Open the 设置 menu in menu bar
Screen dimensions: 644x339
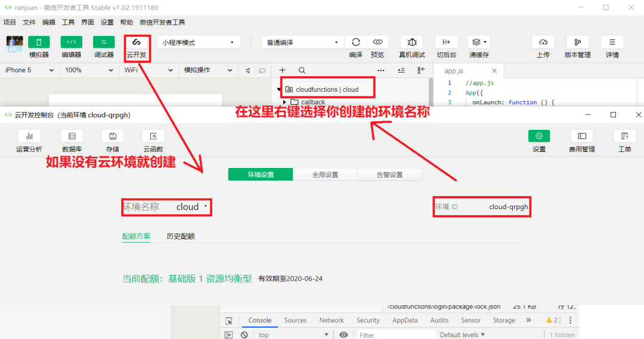(x=107, y=22)
